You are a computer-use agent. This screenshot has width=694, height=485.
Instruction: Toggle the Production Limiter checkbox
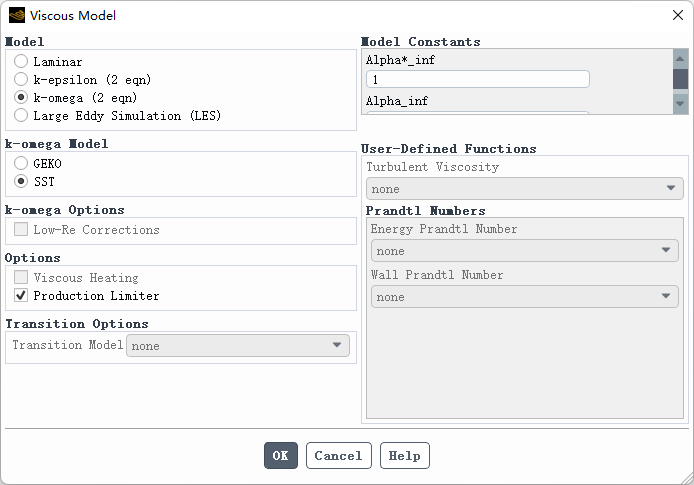coord(21,296)
